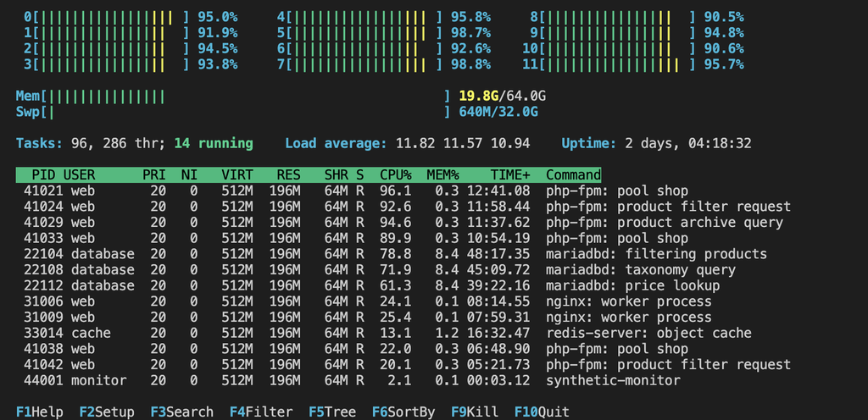
Task: Click CPU 11 usage meter bar
Action: click(617, 64)
